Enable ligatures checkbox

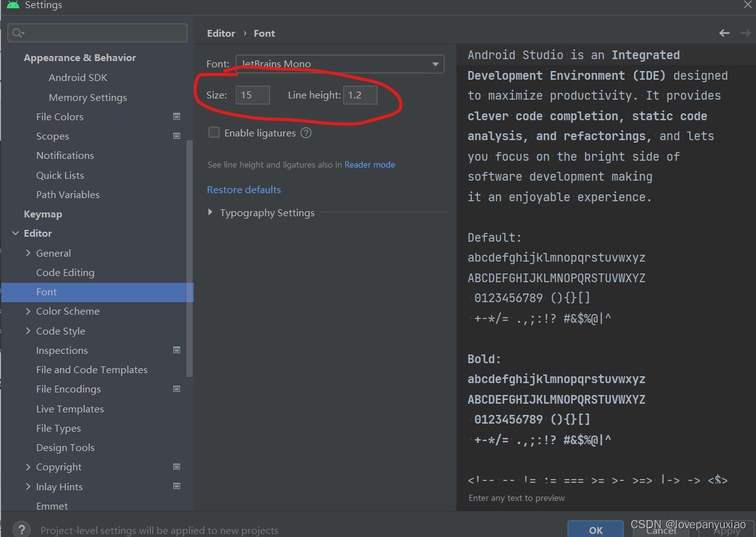point(214,132)
